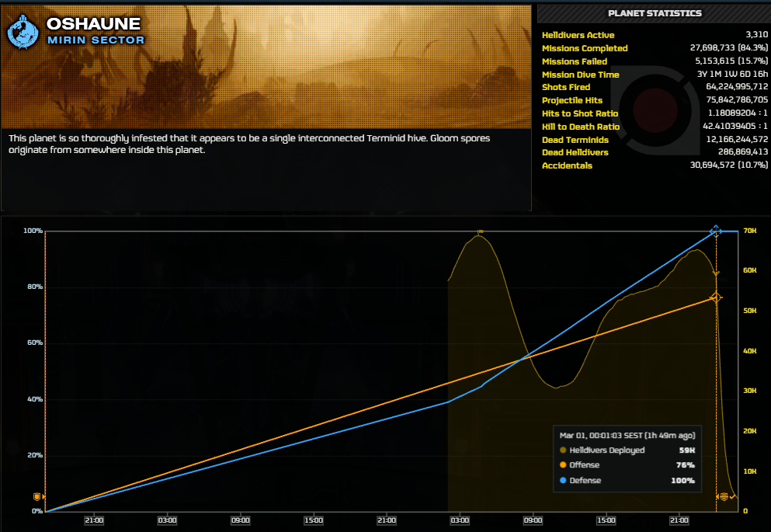Screen dimensions: 771x532
Task: Click the tooltip timestamp Mar 01, 00:01:03 SEST
Action: click(627, 436)
